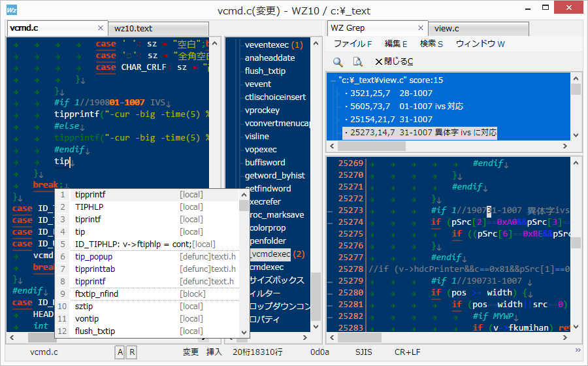Choose ftxtip_nfind [block] entry
Image resolution: width=588 pixels, height=366 pixels.
click(147, 293)
